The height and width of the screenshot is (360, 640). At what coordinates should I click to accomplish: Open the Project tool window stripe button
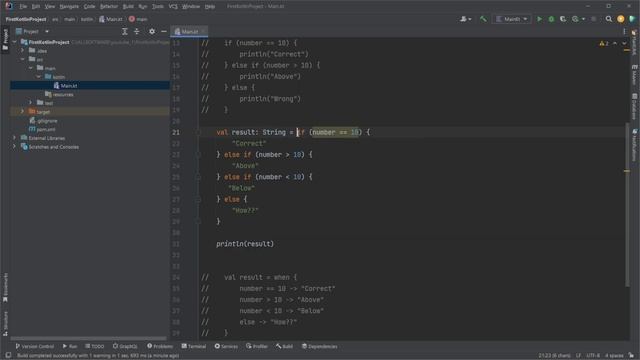pyautogui.click(x=5, y=39)
